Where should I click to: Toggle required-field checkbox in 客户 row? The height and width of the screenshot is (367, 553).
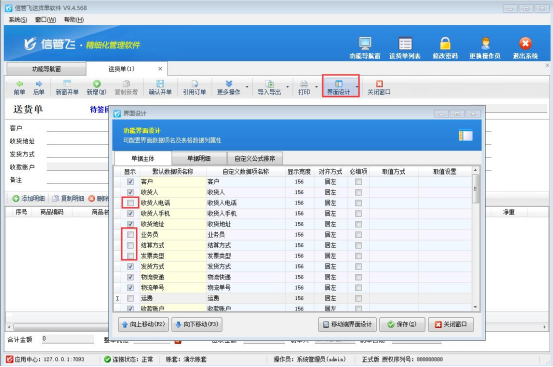coord(358,182)
